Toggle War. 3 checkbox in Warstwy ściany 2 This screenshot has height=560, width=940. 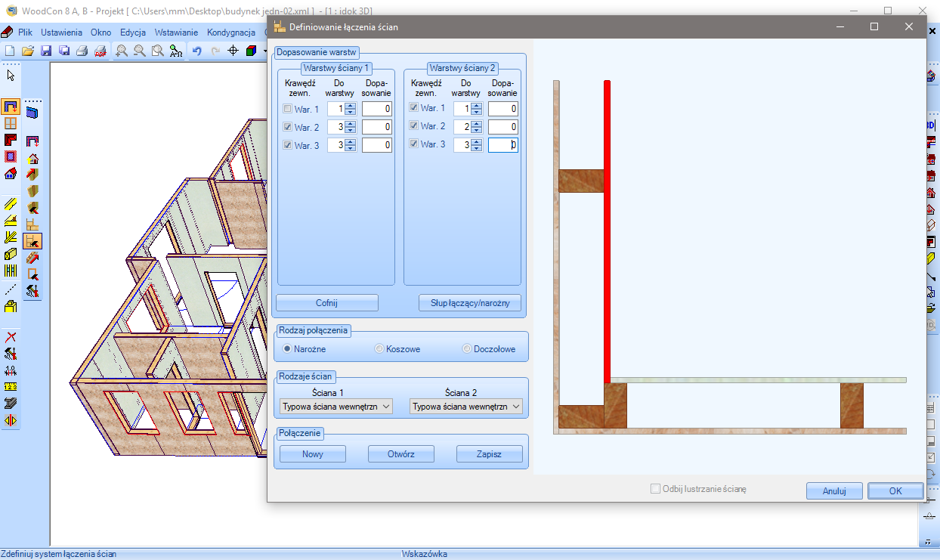pyautogui.click(x=413, y=144)
